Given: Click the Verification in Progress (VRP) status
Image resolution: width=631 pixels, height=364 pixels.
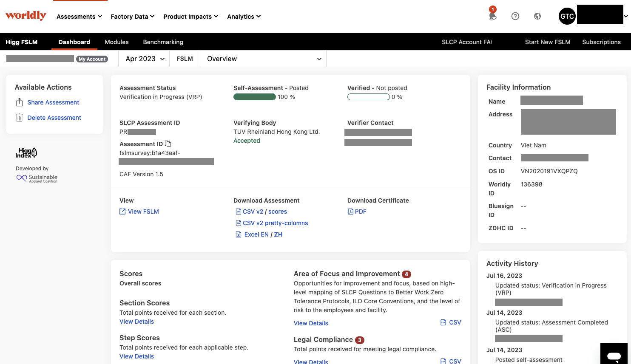Looking at the screenshot, I should [x=161, y=97].
